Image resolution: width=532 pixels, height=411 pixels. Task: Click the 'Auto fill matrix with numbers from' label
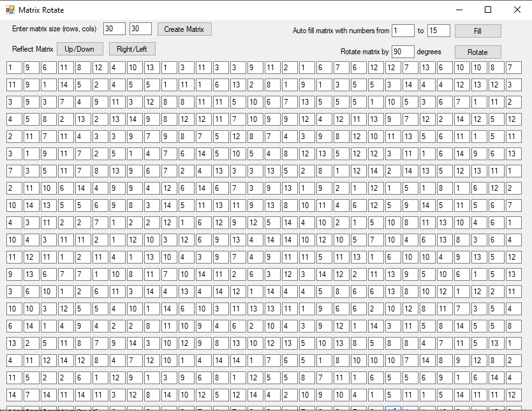[341, 31]
